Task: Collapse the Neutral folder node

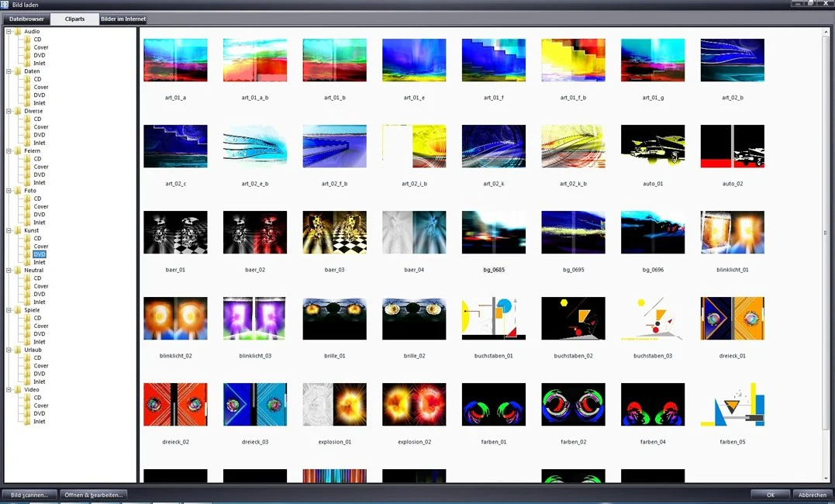Action: 9,270
